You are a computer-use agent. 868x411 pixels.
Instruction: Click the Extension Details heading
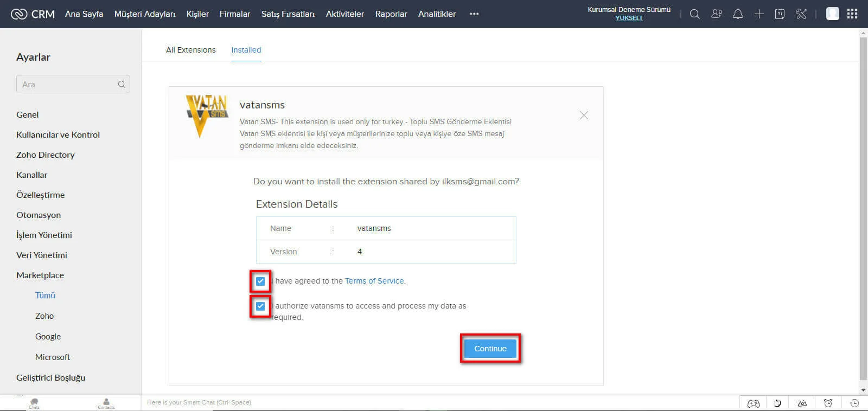[x=297, y=204]
